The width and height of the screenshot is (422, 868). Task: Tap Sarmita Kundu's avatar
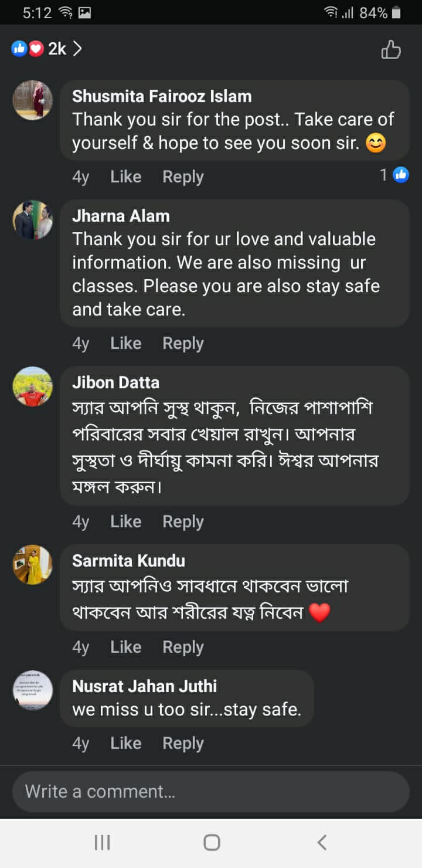[33, 565]
